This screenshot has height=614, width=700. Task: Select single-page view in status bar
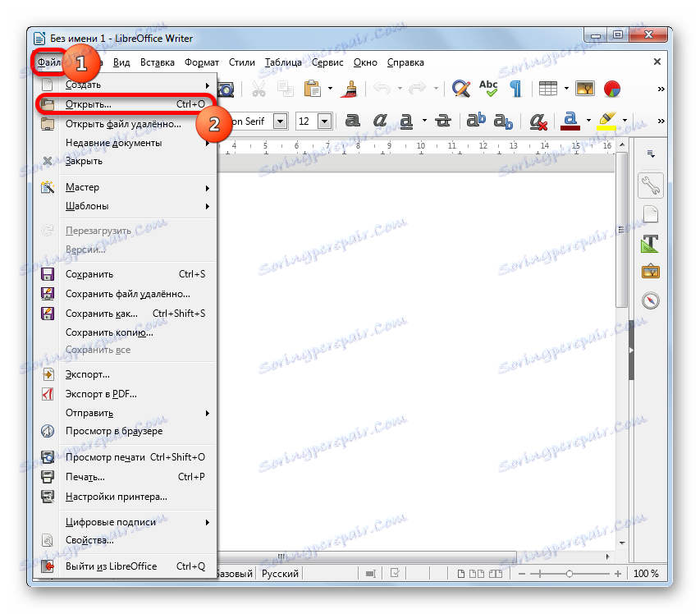(x=461, y=574)
